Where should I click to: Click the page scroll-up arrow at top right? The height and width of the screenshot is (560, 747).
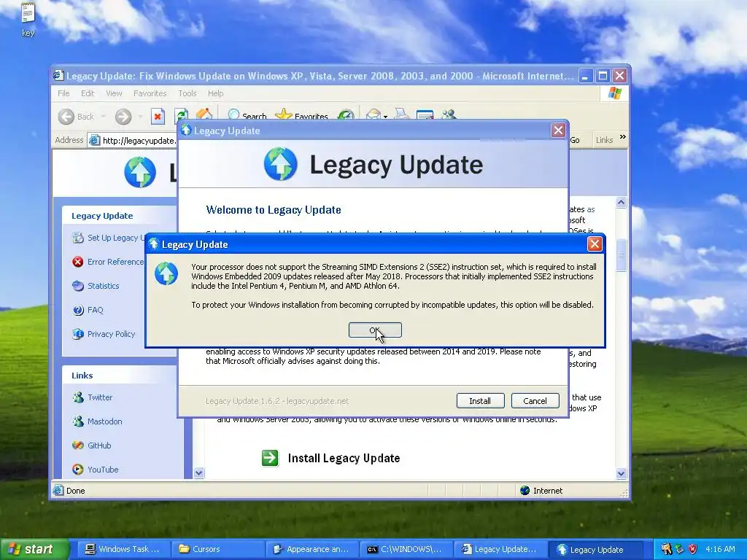[621, 203]
